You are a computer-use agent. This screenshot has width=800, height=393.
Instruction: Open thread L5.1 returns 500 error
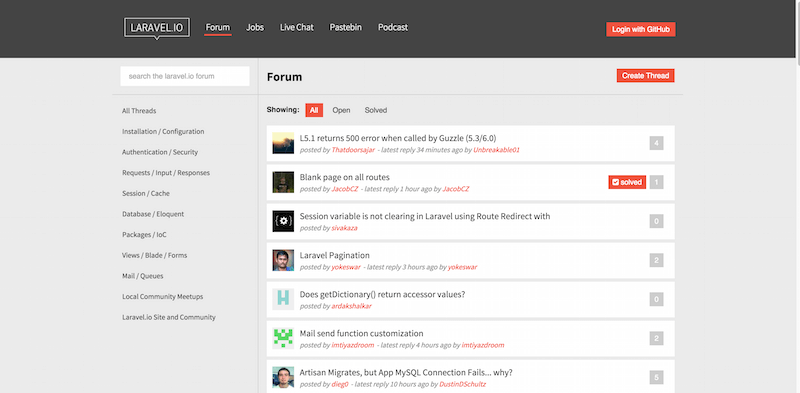[x=398, y=138]
